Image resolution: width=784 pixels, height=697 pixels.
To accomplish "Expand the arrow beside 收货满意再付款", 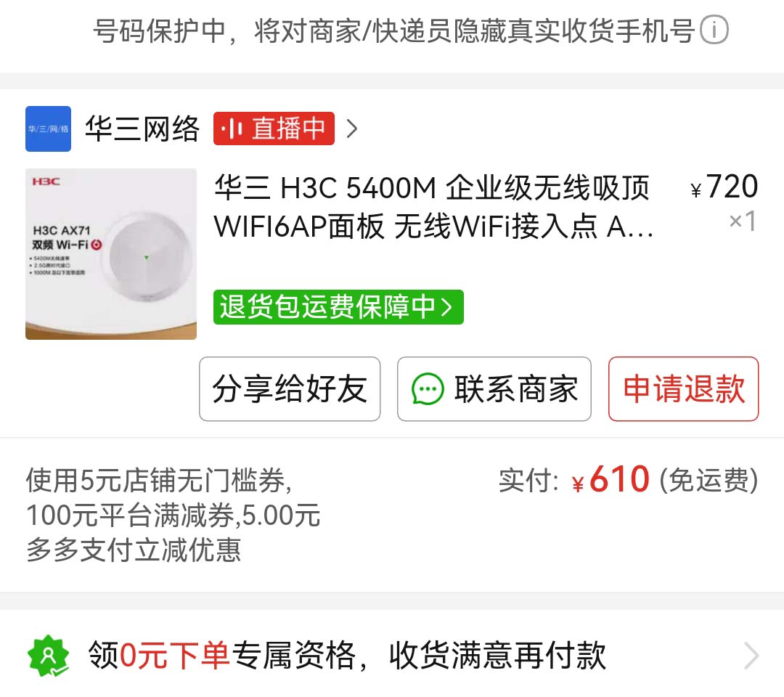I will tap(751, 656).
